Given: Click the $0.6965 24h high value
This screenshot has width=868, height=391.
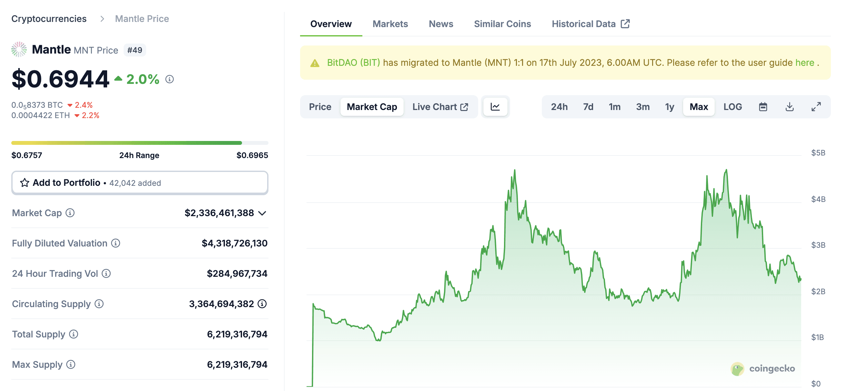Looking at the screenshot, I should [252, 155].
